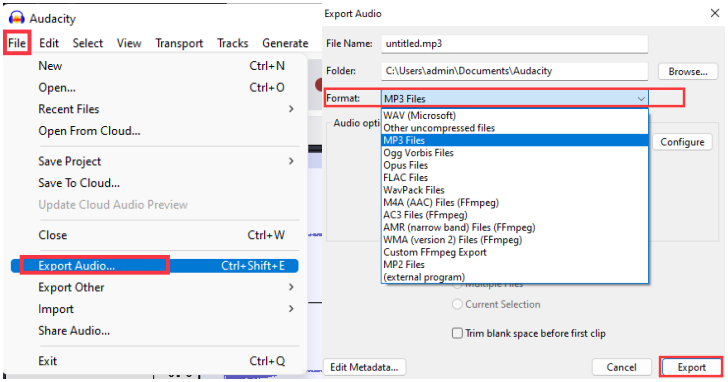Screen dimensions: 728x382
Task: Expand the Export Other submenu
Action: click(154, 287)
